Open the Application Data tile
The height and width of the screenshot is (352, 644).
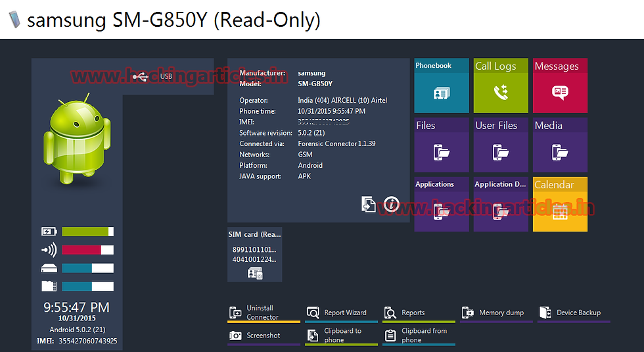501,204
